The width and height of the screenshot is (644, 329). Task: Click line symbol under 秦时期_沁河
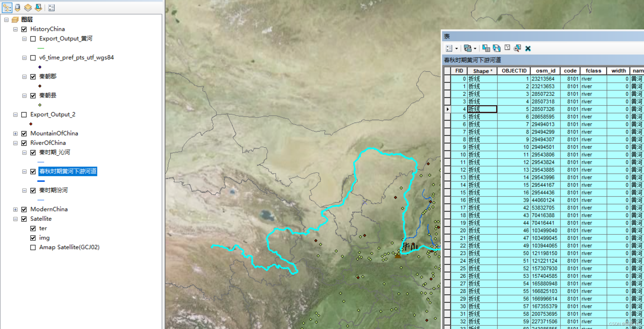pyautogui.click(x=41, y=162)
